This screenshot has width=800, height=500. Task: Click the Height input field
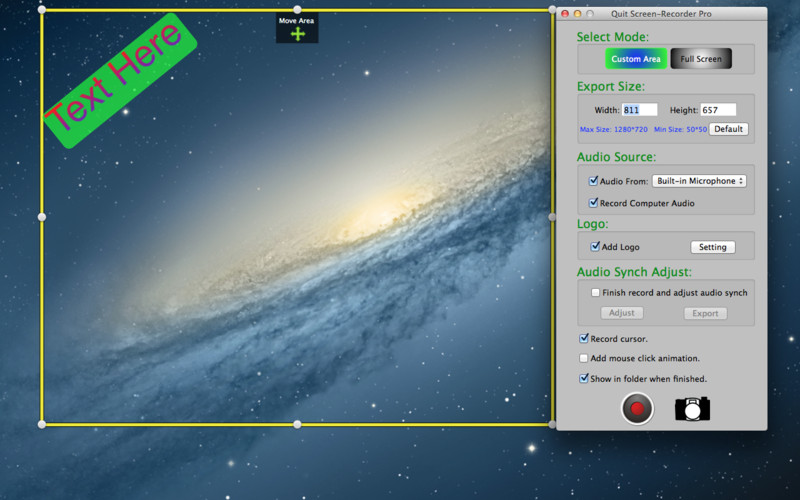point(718,110)
